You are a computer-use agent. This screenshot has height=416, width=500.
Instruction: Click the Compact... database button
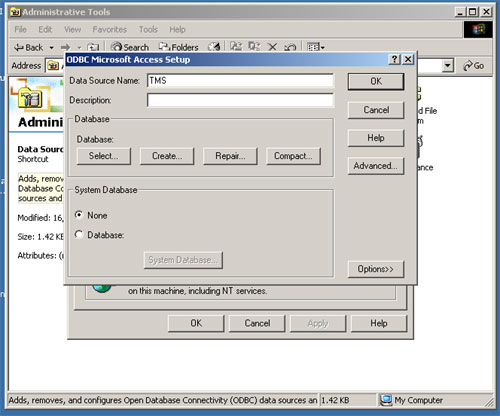(293, 156)
